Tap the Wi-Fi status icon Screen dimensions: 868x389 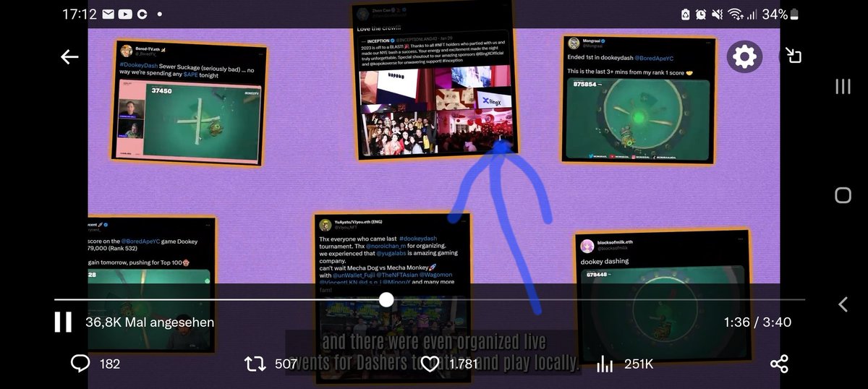pos(736,14)
